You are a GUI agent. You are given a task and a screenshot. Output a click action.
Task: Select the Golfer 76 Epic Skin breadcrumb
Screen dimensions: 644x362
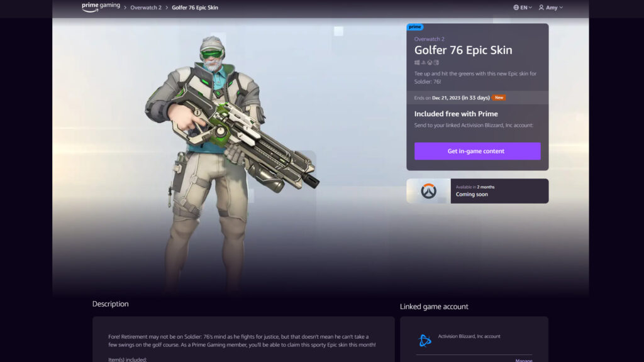196,8
